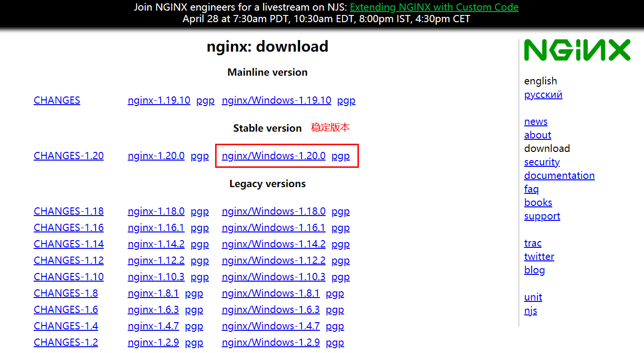Click pgp signature beside nginx/Windows-1.18.0

pyautogui.click(x=341, y=211)
